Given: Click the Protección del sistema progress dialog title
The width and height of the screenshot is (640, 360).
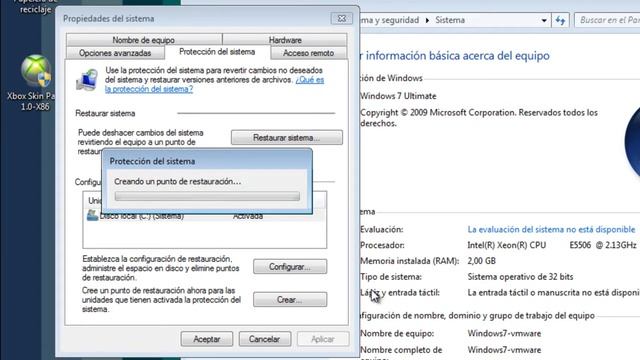Looking at the screenshot, I should (152, 161).
